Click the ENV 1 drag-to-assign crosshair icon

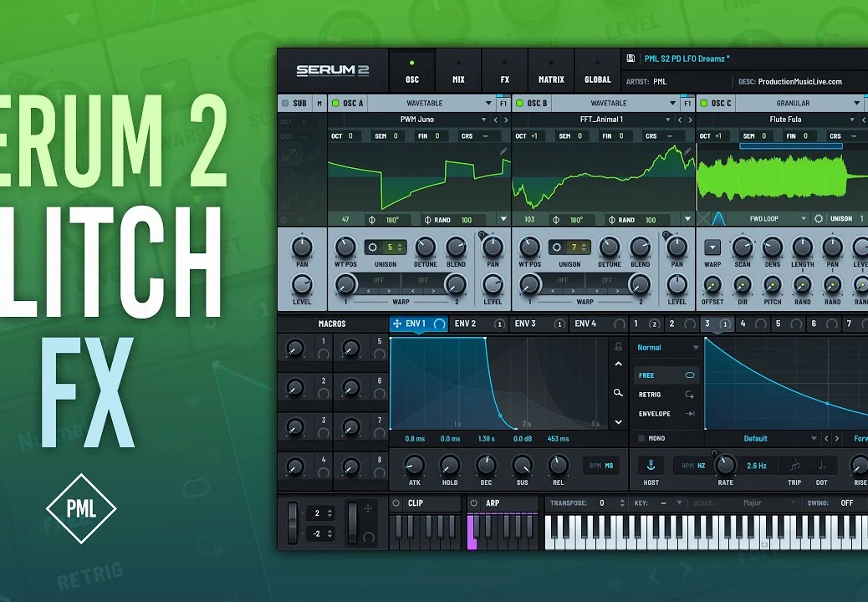pyautogui.click(x=397, y=324)
